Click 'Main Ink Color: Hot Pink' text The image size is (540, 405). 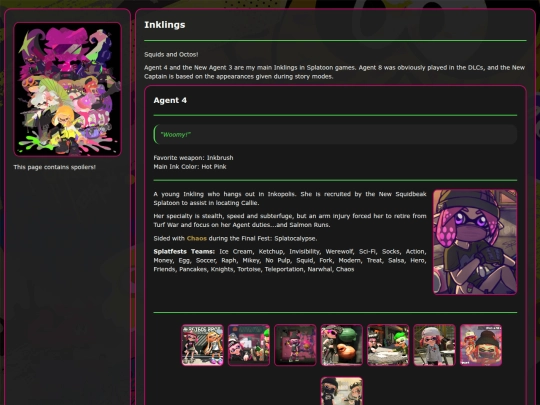[x=190, y=167]
